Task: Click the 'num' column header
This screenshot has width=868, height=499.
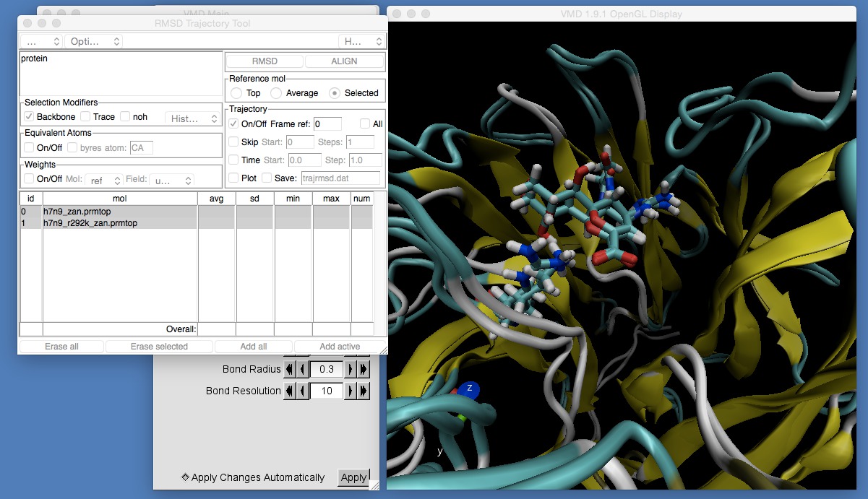Action: coord(362,198)
